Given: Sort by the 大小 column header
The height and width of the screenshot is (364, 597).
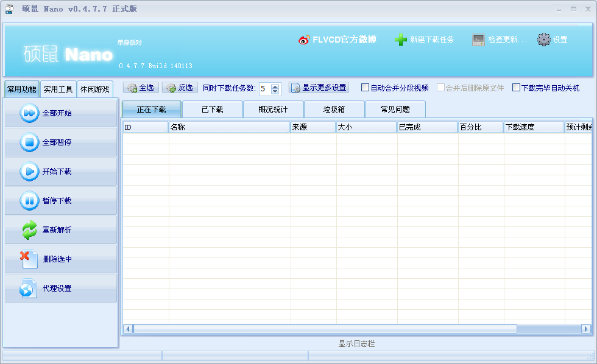Looking at the screenshot, I should (366, 127).
